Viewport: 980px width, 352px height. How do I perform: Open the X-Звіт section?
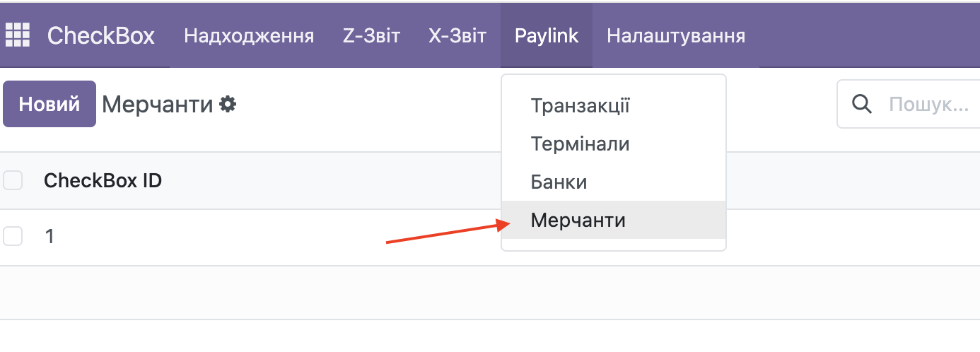click(x=457, y=35)
